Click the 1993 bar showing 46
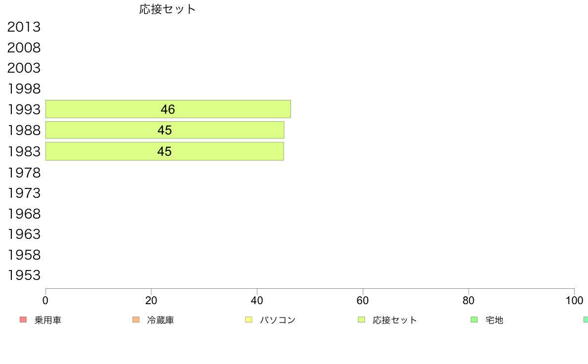The image size is (588, 364). 168,109
